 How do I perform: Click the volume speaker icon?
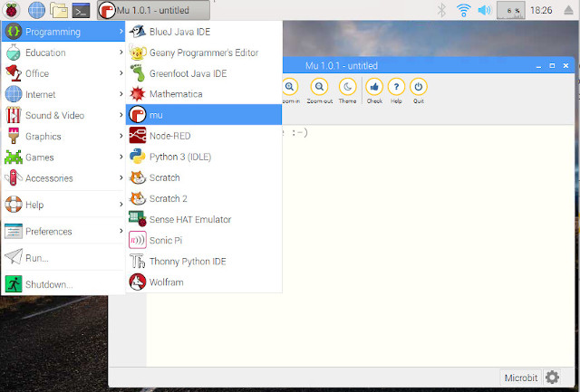[485, 10]
